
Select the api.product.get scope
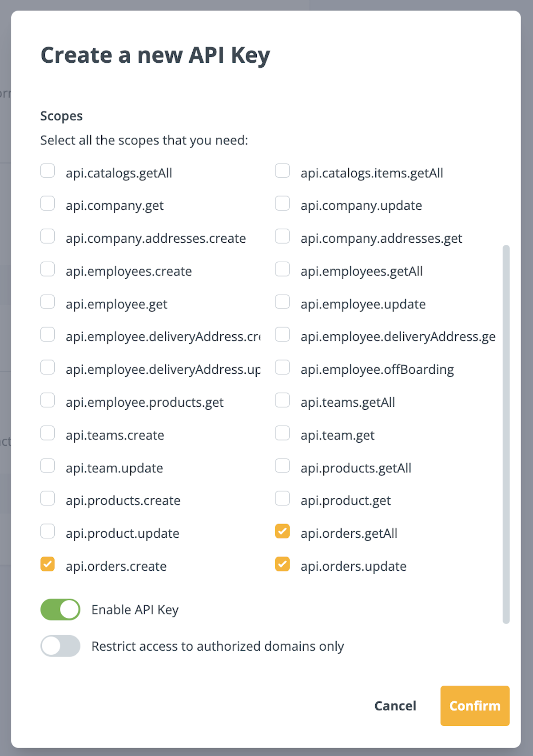point(282,498)
